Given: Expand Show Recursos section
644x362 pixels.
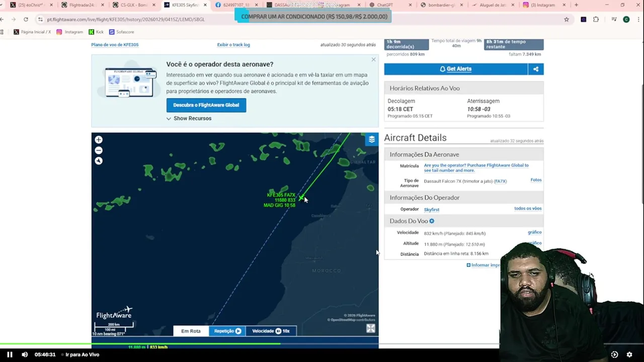Looking at the screenshot, I should pyautogui.click(x=189, y=119).
